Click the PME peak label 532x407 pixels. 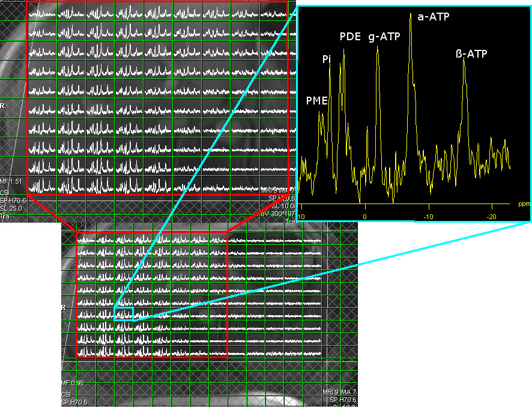tap(317, 101)
